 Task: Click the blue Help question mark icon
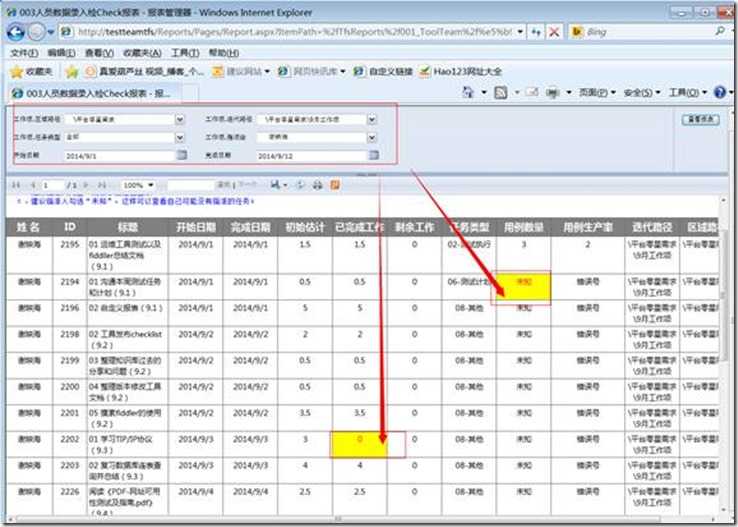720,92
